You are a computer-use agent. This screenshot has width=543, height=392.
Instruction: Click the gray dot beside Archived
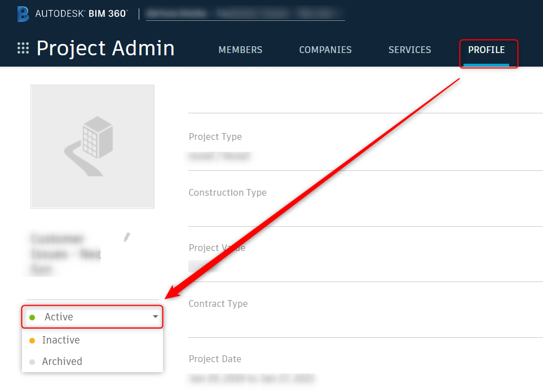(x=32, y=361)
